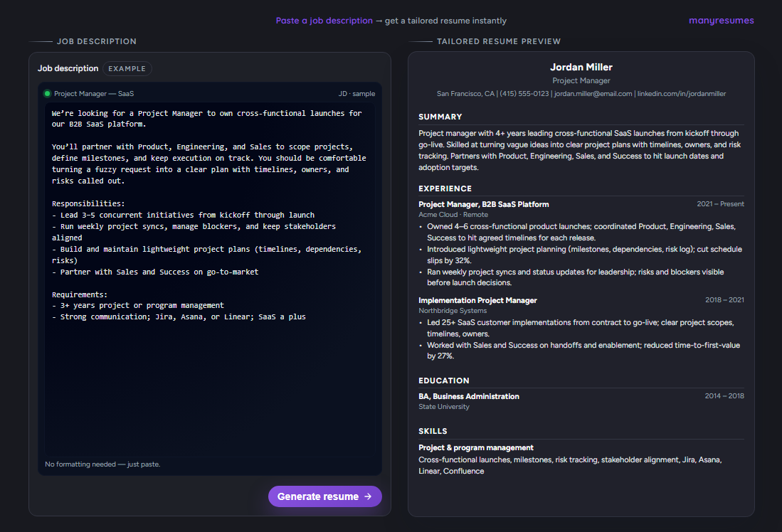Click the EXAMPLE badge next to Job description

tap(127, 68)
